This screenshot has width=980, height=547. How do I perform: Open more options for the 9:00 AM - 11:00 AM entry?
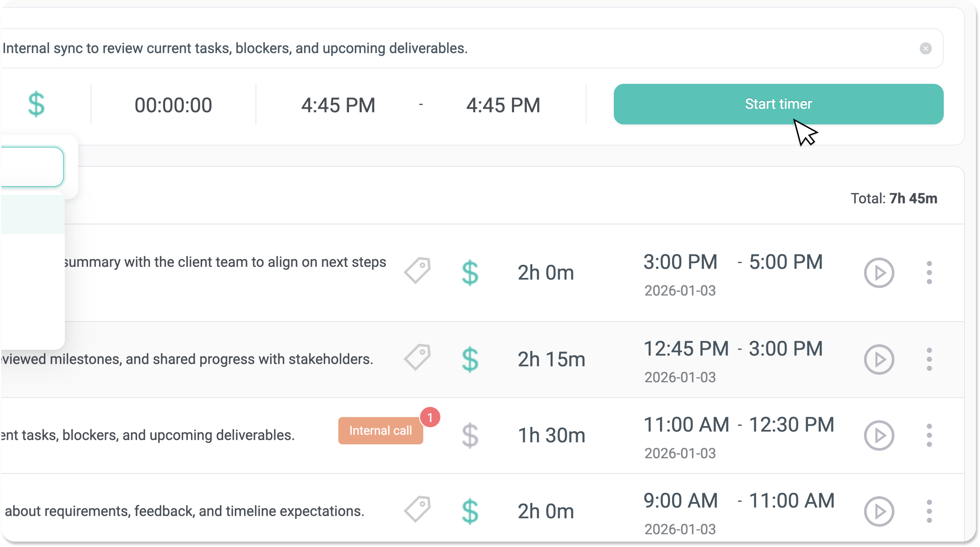pyautogui.click(x=929, y=511)
